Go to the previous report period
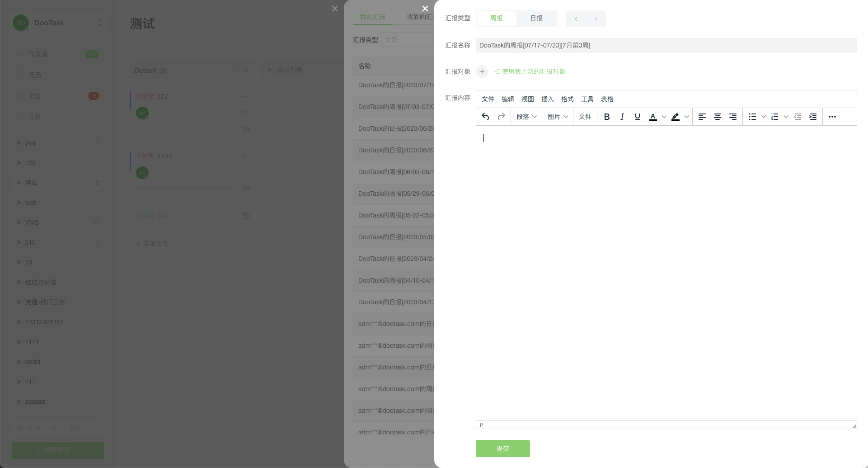This screenshot has width=868, height=468. point(576,19)
